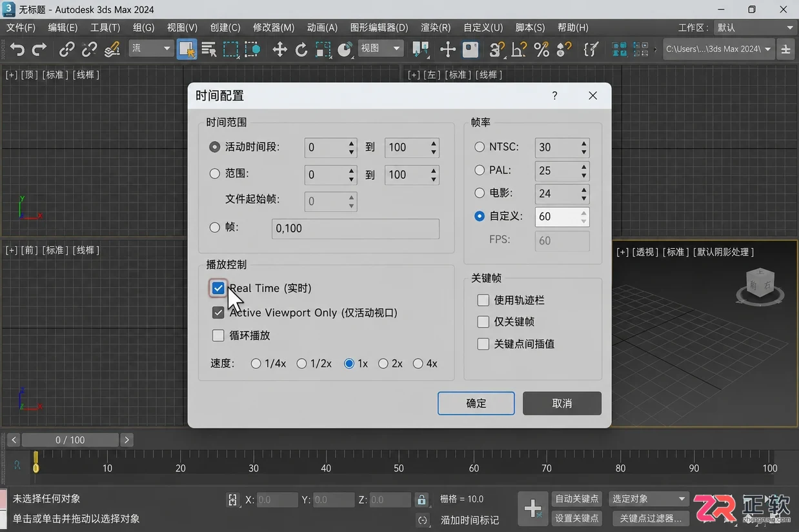The width and height of the screenshot is (799, 532).
Task: Enable the 关键点间插值 checkbox
Action: (483, 344)
